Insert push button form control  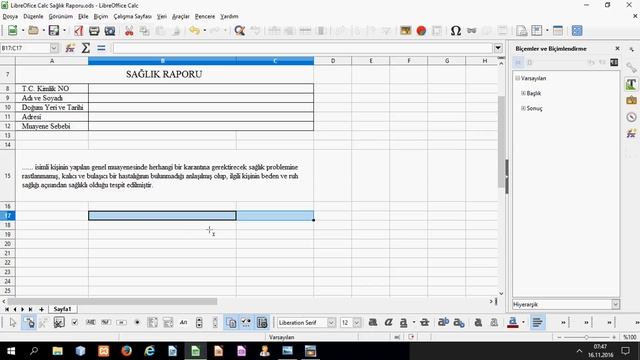point(121,322)
